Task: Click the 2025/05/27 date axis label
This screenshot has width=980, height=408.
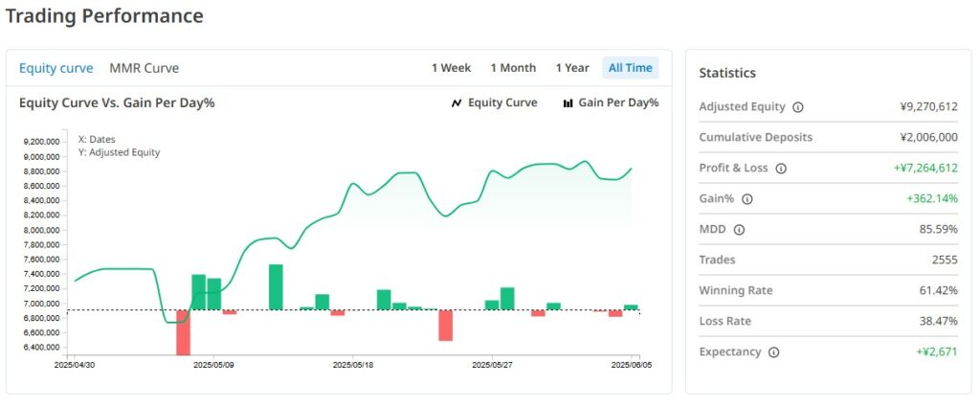Action: coord(492,364)
